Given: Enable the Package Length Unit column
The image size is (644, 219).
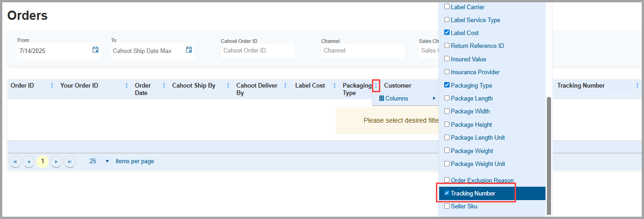Looking at the screenshot, I should (x=447, y=137).
